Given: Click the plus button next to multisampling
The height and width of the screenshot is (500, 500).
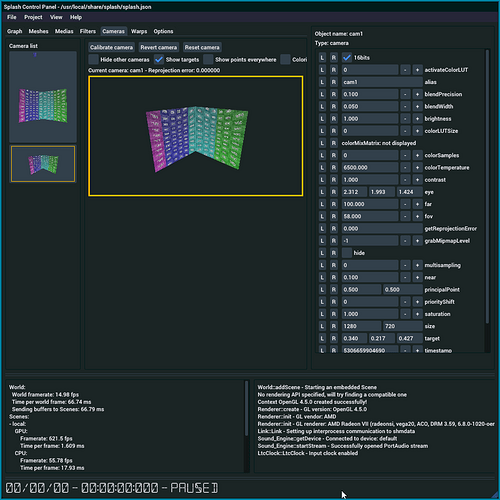Looking at the screenshot, I should 417,265.
